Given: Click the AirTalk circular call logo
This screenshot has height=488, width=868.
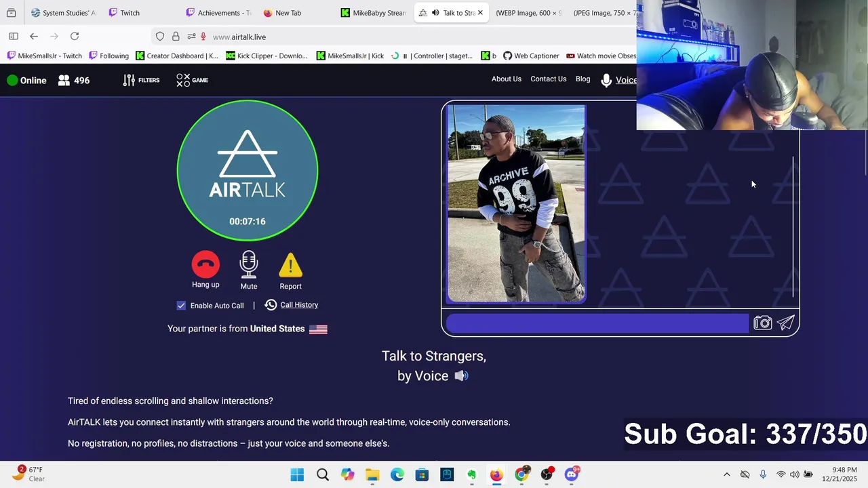Looking at the screenshot, I should pyautogui.click(x=248, y=171).
